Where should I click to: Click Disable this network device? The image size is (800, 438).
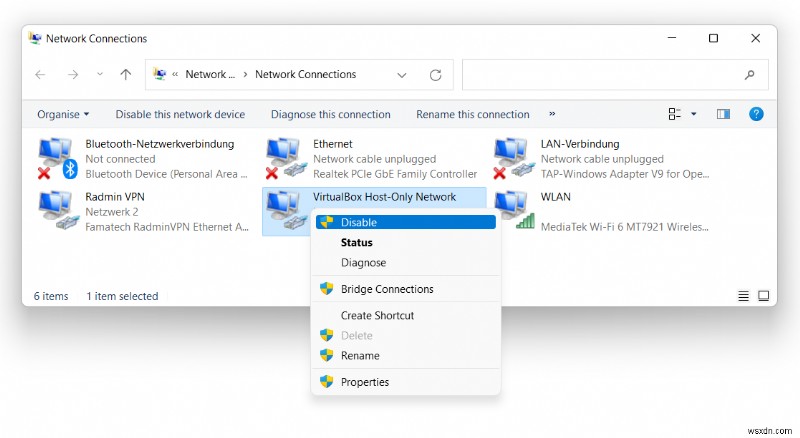(180, 114)
